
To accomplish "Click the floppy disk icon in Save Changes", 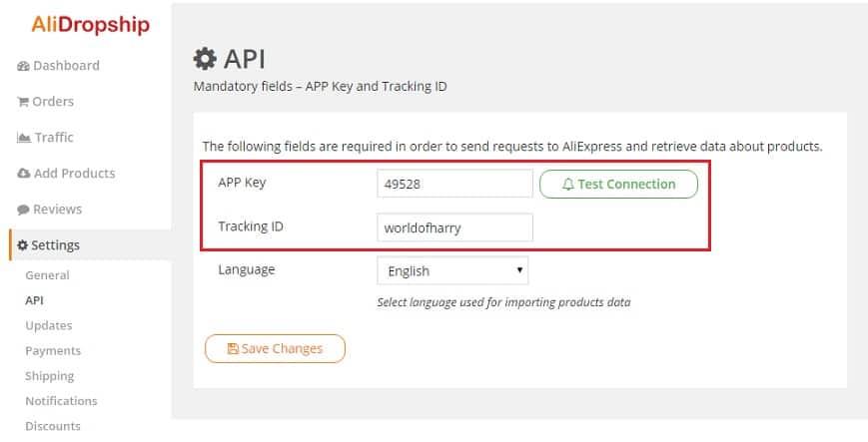I will 233,348.
